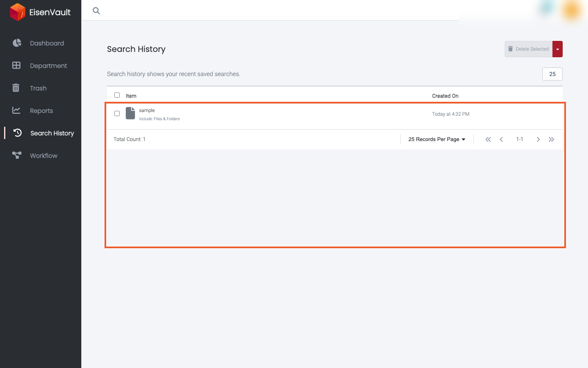Viewport: 588px width, 368px height.
Task: Click the Reports line chart icon
Action: coord(16,110)
